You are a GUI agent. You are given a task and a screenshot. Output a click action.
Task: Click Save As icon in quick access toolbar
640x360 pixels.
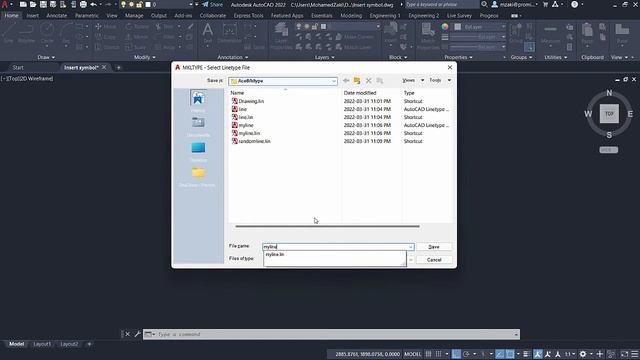click(x=53, y=4)
